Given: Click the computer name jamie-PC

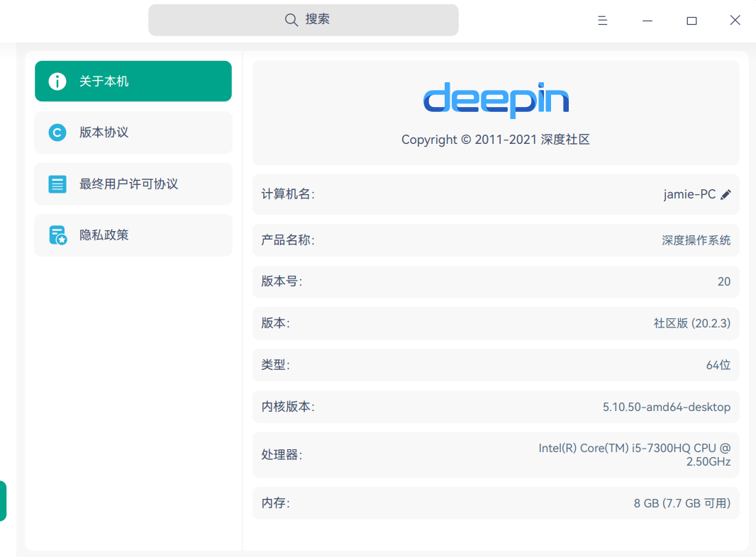Looking at the screenshot, I should point(689,195).
